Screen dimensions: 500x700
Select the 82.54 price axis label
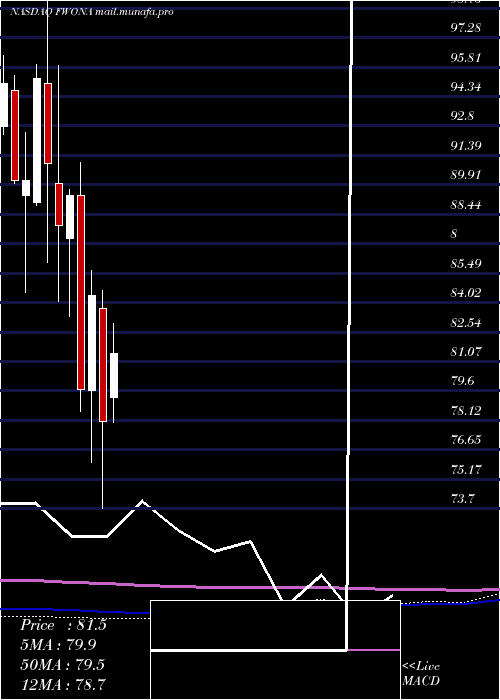point(466,322)
